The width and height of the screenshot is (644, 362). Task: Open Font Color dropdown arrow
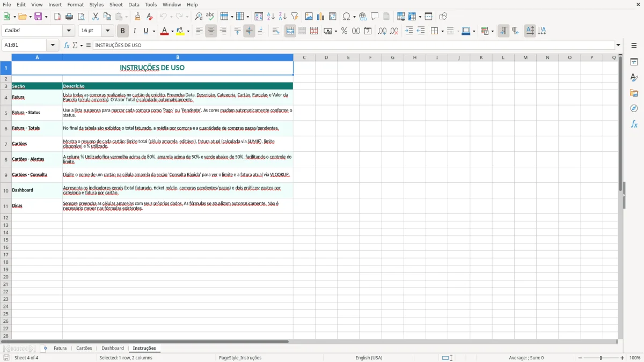pos(172,31)
